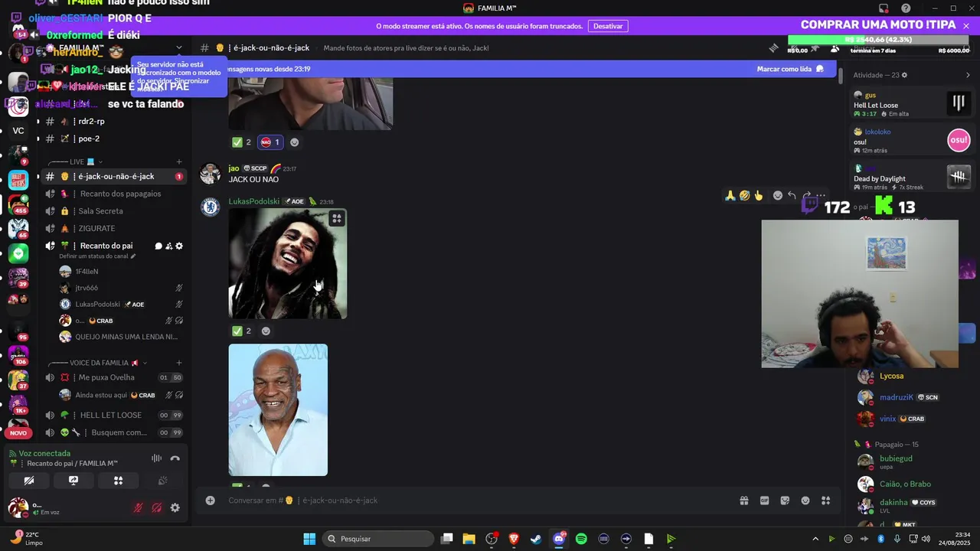980x551 pixels.
Task: Open the osu! activity card
Action: click(x=911, y=141)
